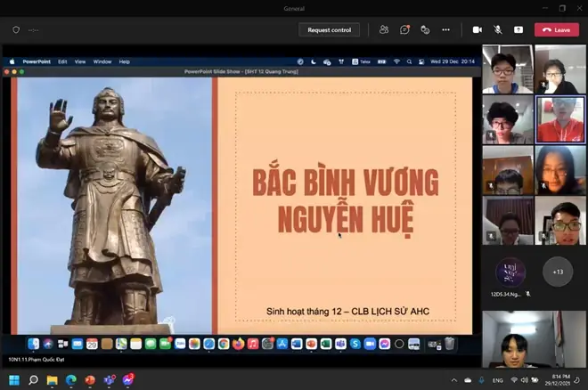This screenshot has height=390, width=588.
Task: Click the Mac battery status icon
Action: [381, 61]
